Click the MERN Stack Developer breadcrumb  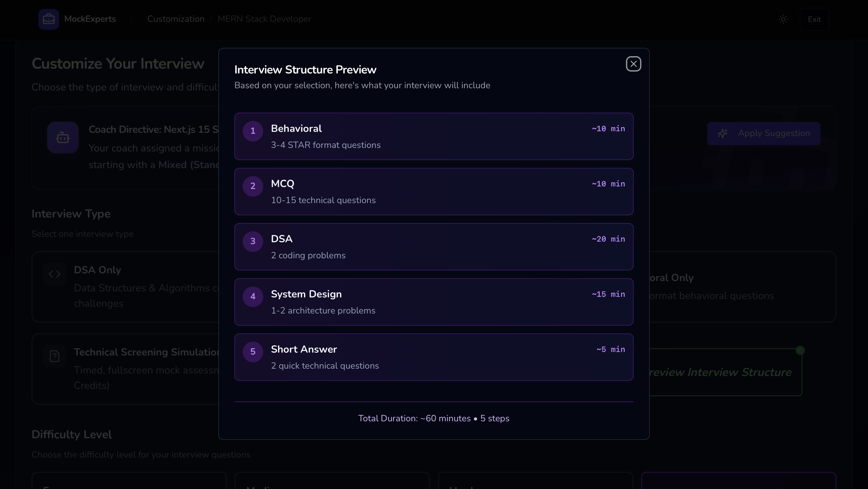(264, 19)
